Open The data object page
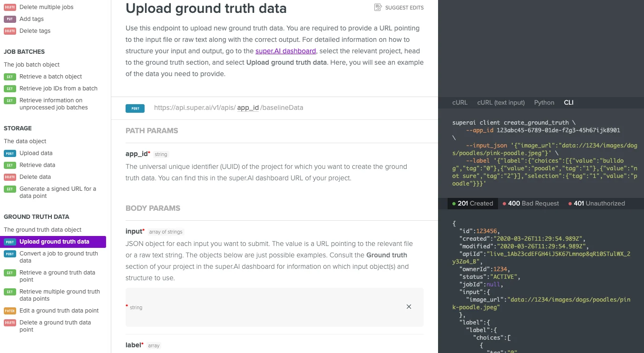Screen dimensions: 644x353 click(x=25, y=141)
